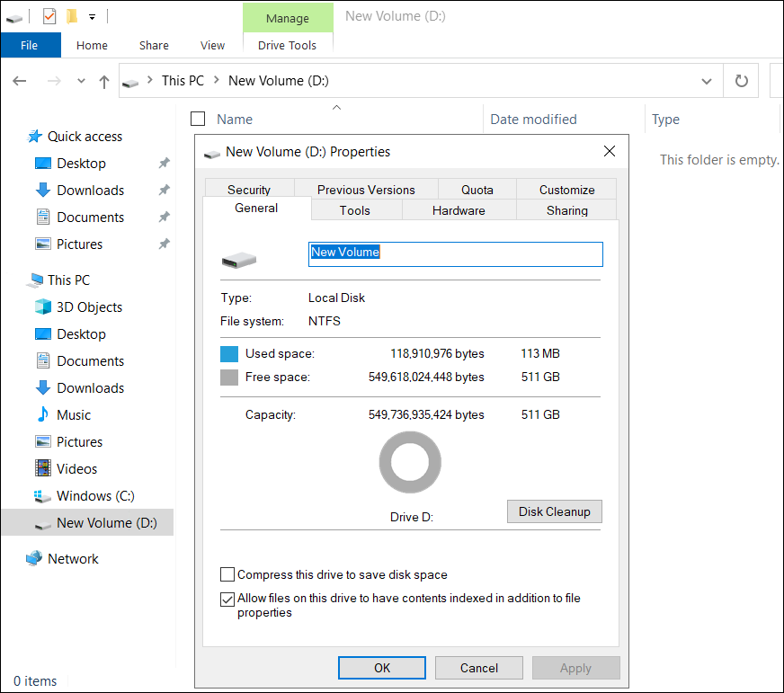
Task: Click the Disk Cleanup button
Action: click(x=554, y=511)
